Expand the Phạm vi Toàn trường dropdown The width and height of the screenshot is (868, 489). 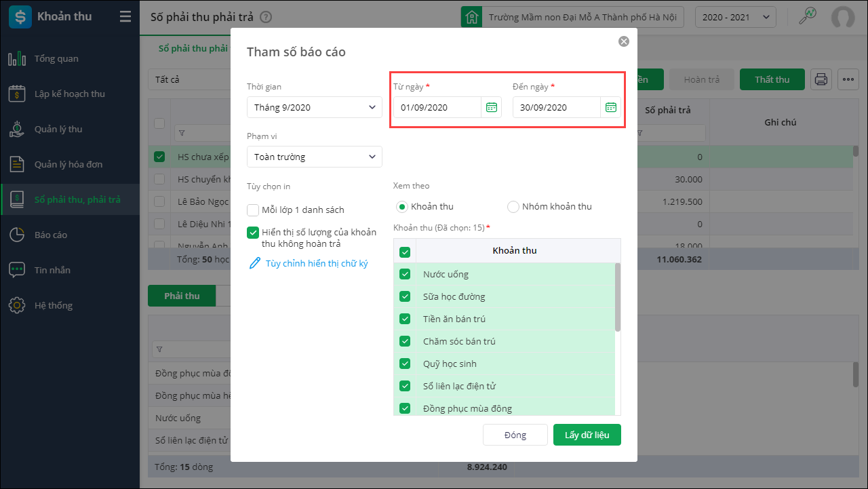pos(314,157)
